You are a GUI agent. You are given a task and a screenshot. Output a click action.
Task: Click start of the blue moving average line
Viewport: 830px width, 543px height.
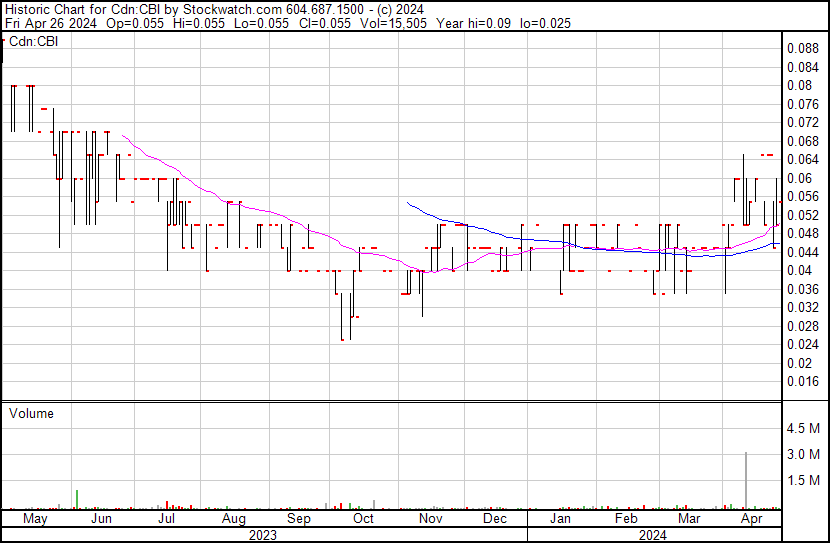pyautogui.click(x=408, y=203)
